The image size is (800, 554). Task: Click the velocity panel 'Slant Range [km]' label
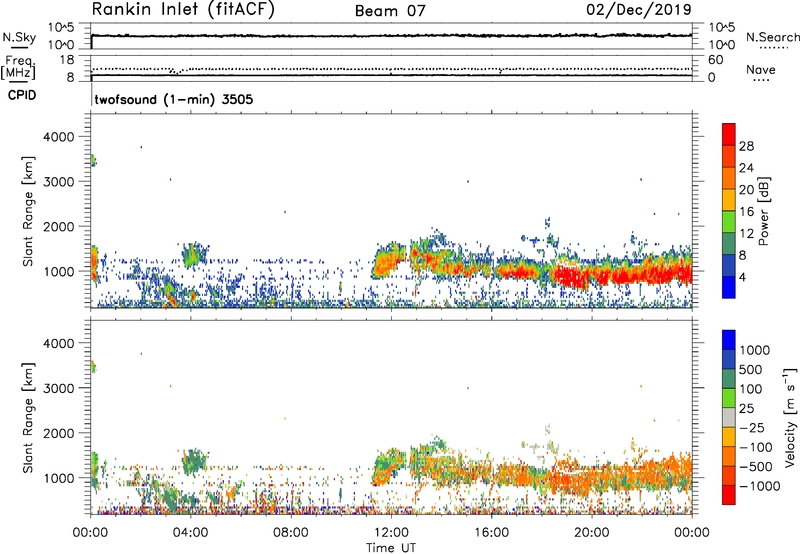point(28,418)
